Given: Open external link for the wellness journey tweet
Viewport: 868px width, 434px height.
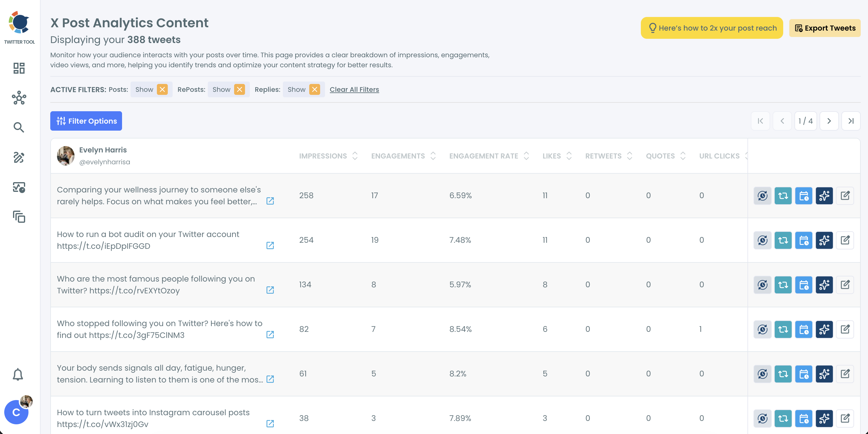Looking at the screenshot, I should tap(270, 201).
